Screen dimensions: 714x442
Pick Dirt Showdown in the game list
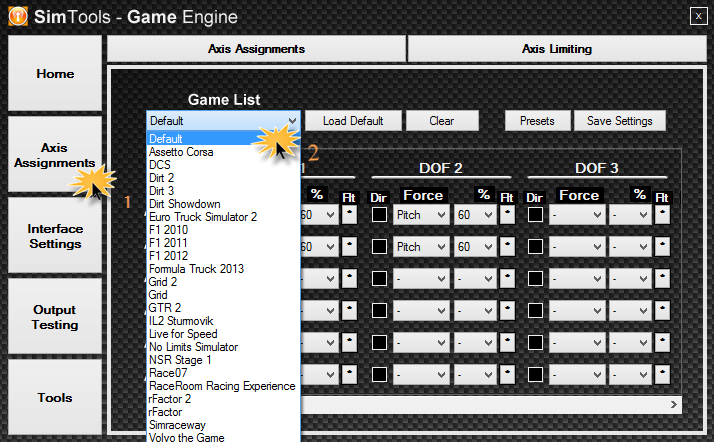[x=223, y=203]
